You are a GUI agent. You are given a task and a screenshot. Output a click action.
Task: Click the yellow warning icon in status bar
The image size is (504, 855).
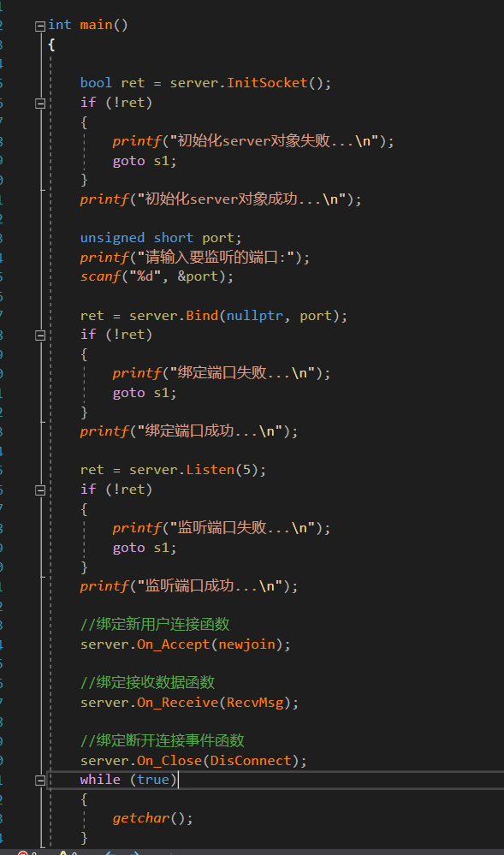(63, 852)
